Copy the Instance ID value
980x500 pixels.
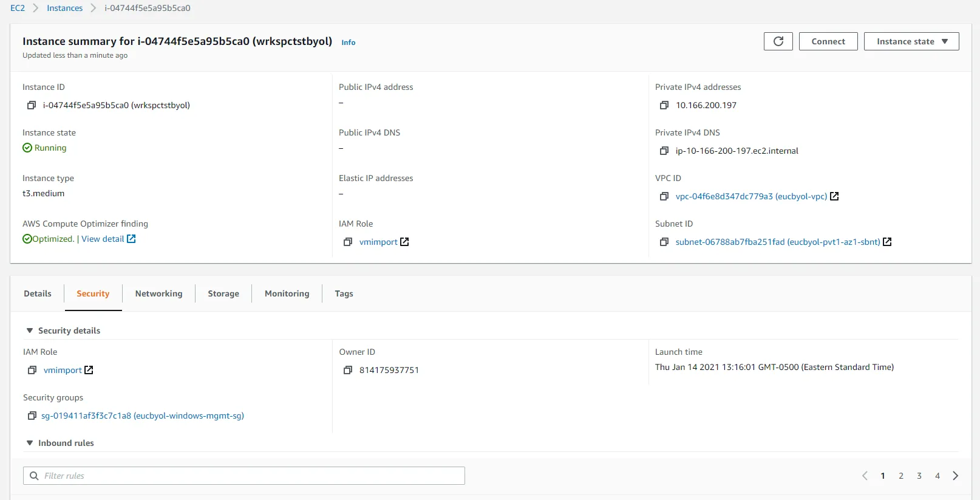tap(32, 105)
